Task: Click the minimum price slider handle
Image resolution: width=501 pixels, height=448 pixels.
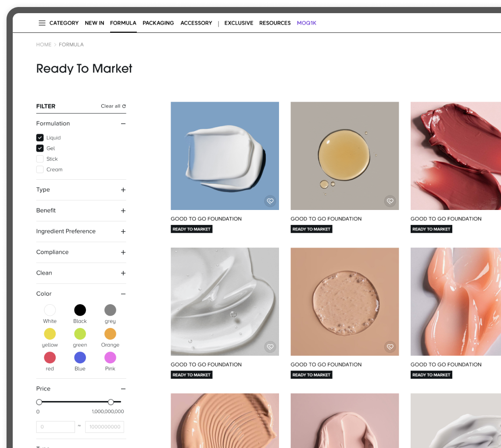Action: pyautogui.click(x=39, y=402)
